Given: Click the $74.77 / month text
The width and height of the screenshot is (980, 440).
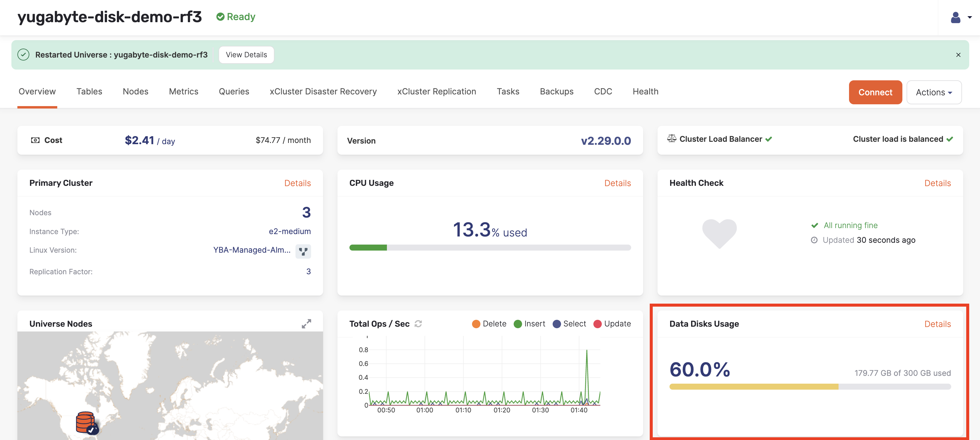Looking at the screenshot, I should click(x=283, y=140).
